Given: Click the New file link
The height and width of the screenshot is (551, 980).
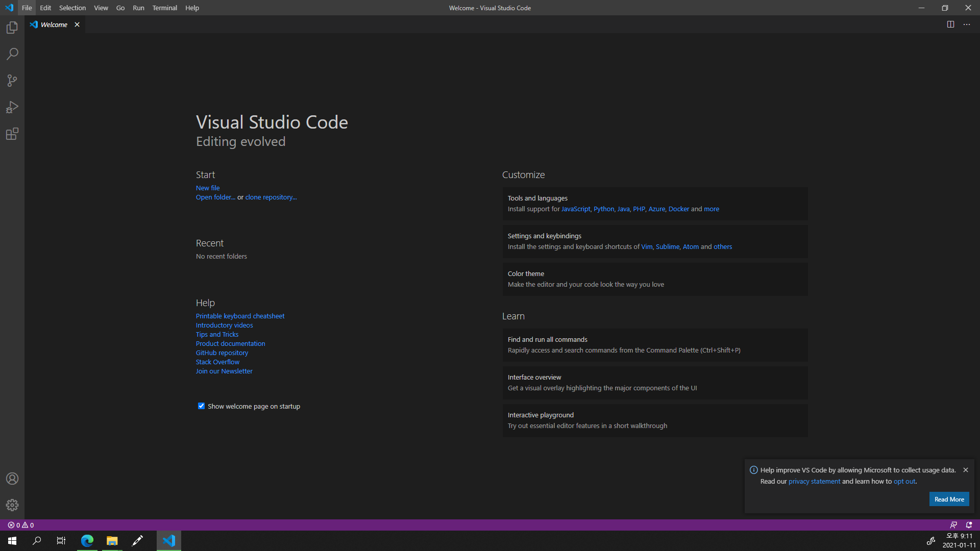Looking at the screenshot, I should (x=208, y=188).
